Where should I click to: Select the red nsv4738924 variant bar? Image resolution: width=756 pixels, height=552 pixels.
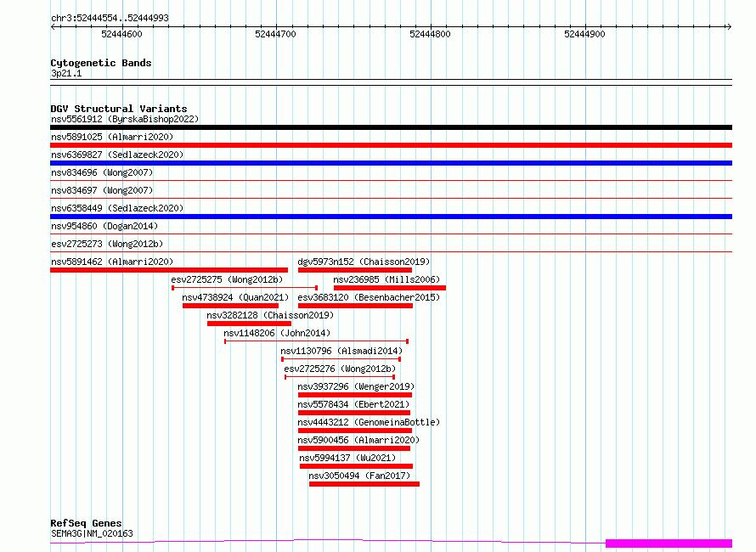click(x=230, y=306)
